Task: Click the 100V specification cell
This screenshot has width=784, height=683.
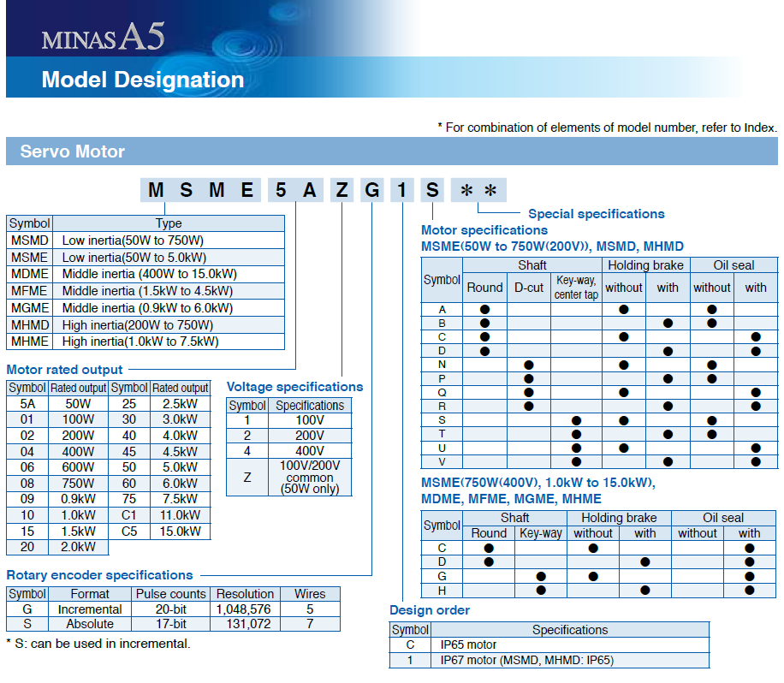Action: [x=310, y=420]
